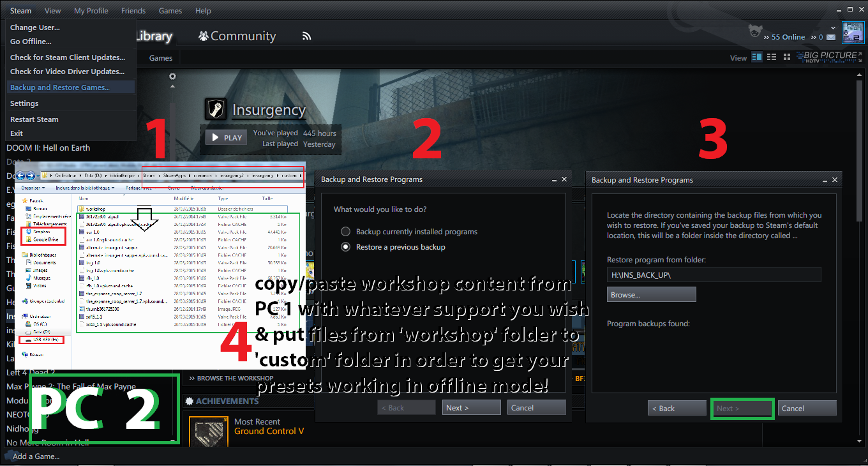Select Nidhogg in the game list

[x=23, y=428]
